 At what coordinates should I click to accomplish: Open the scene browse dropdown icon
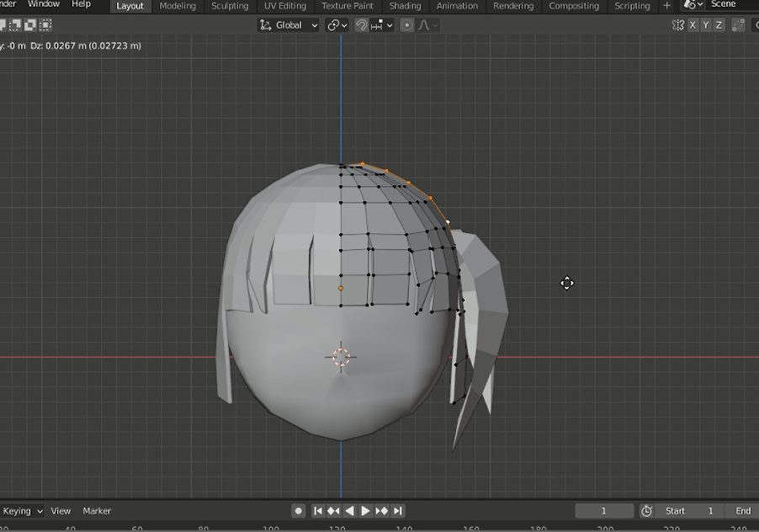click(x=693, y=4)
